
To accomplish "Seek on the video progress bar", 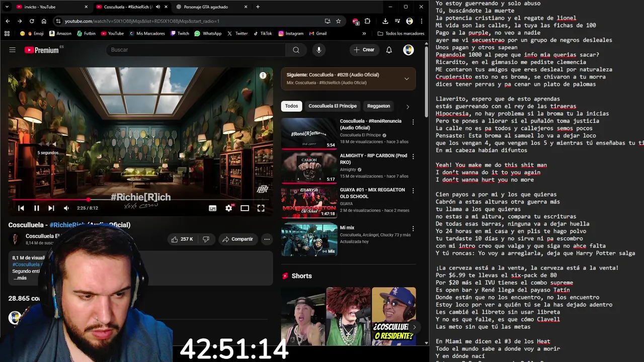I will coord(140,200).
